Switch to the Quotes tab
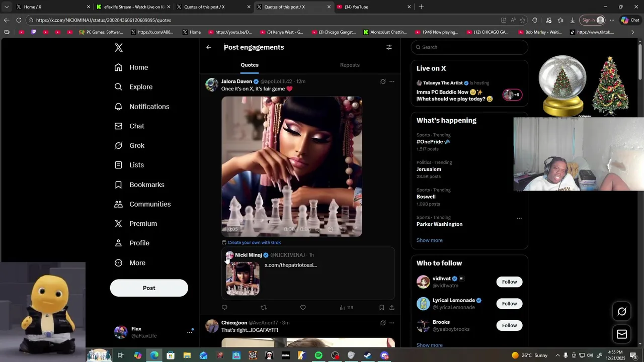 pos(250,65)
